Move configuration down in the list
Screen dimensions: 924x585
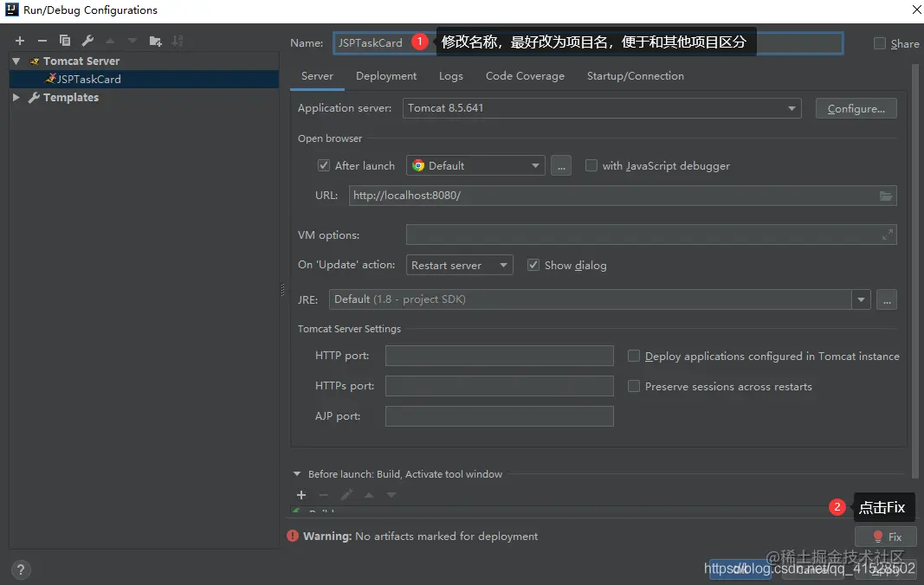pyautogui.click(x=132, y=41)
